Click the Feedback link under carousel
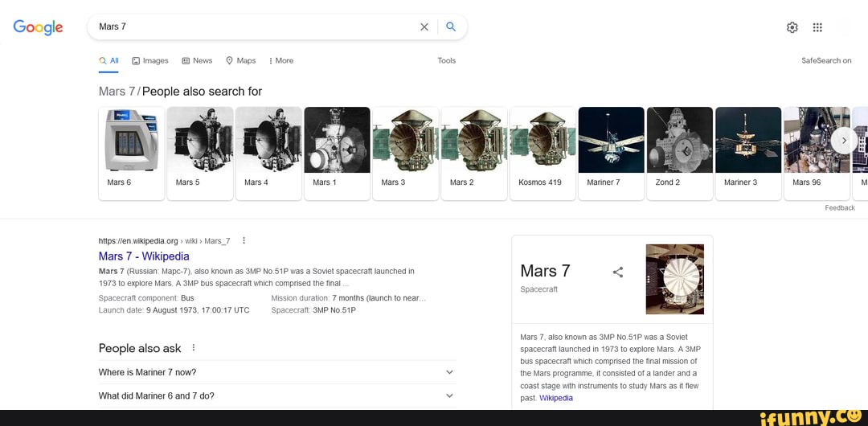 click(x=839, y=207)
